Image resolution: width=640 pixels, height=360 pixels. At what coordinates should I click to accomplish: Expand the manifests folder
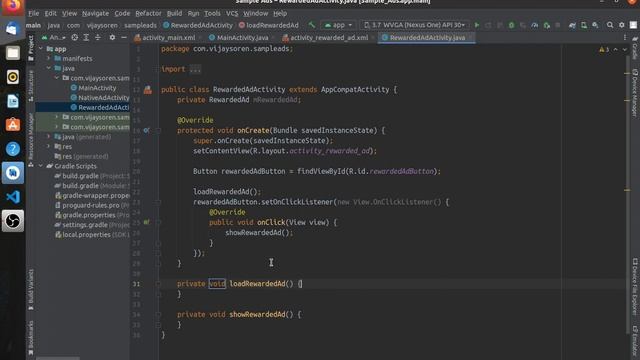pyautogui.click(x=49, y=58)
